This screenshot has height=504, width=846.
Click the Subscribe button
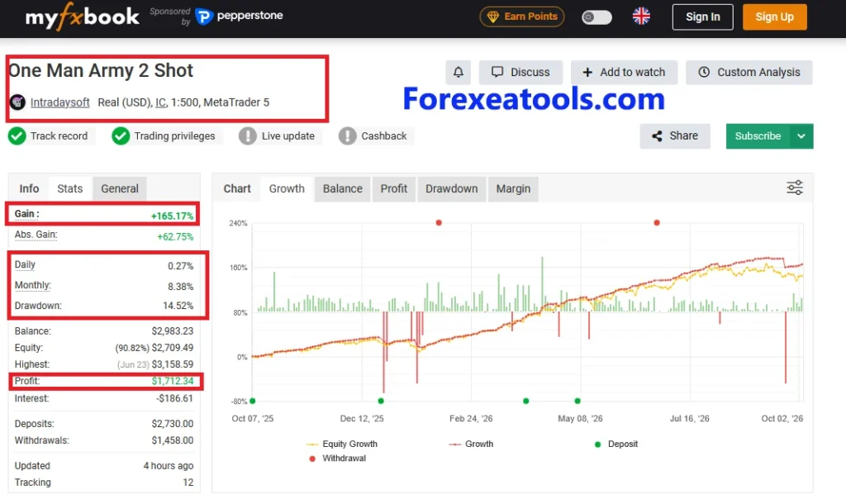pyautogui.click(x=758, y=136)
